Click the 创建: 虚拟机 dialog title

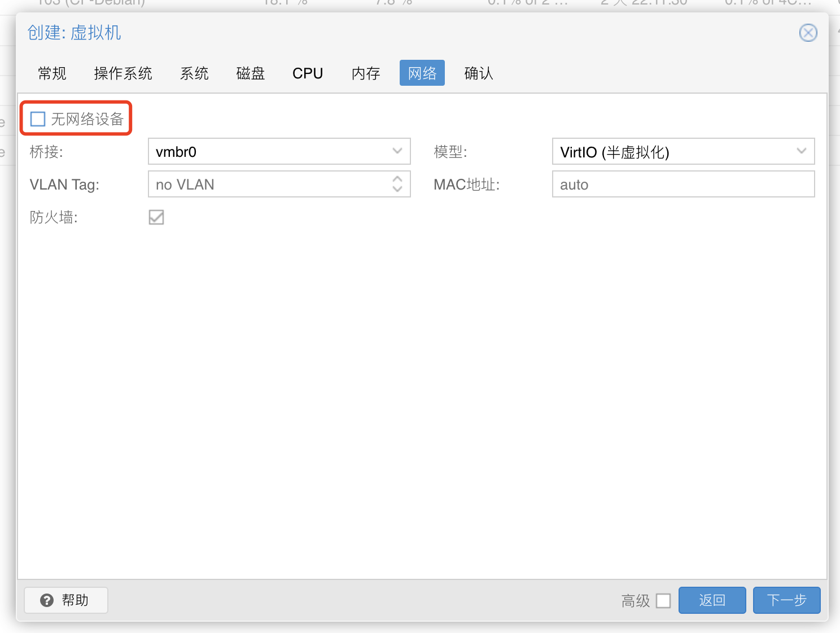[x=75, y=33]
